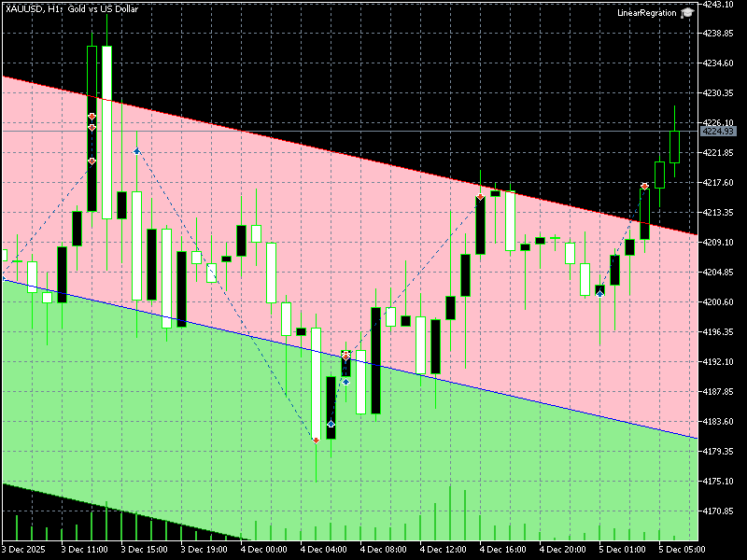Click the 4 Dec 04:00 time label

[323, 550]
